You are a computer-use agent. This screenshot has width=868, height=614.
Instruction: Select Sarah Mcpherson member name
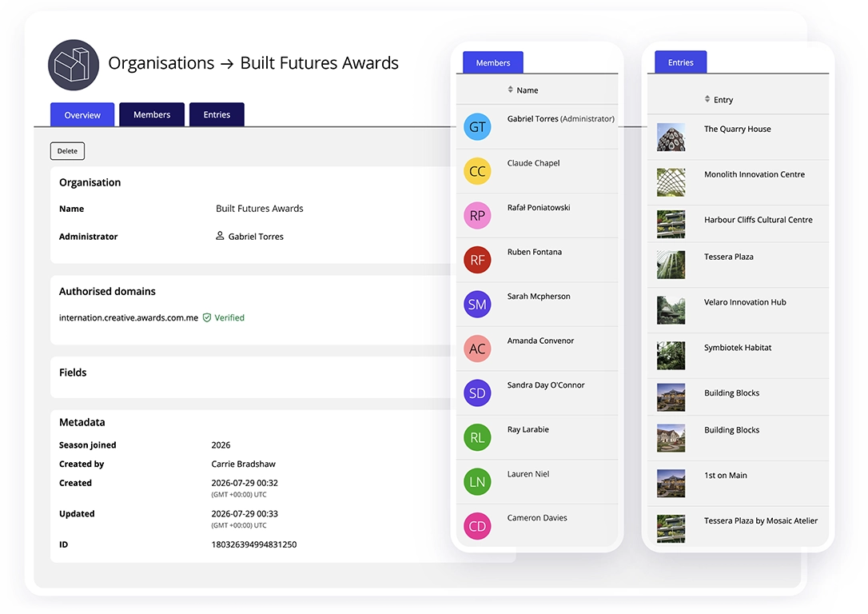[x=539, y=296]
